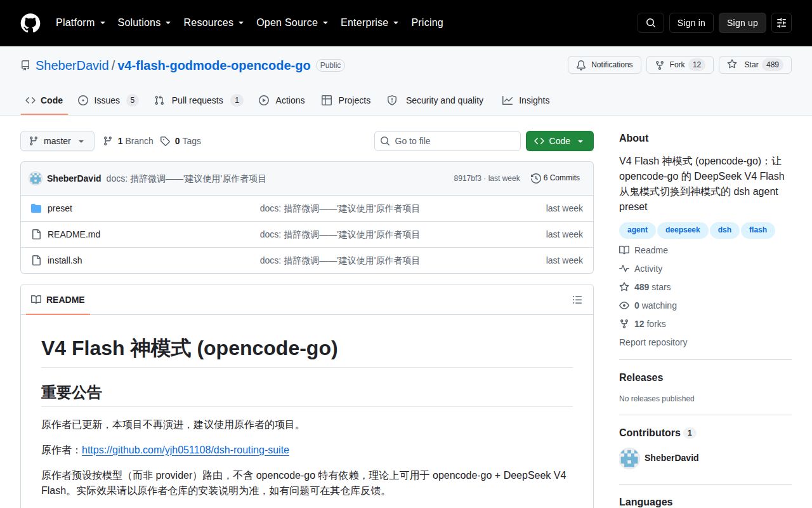812x508 pixels.
Task: Switch to the Actions tab
Action: tap(282, 100)
